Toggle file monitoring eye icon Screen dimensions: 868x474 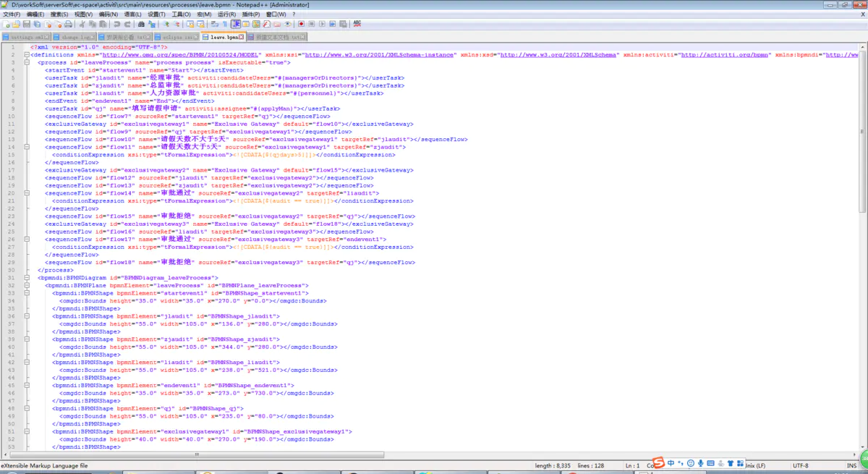[x=287, y=24]
